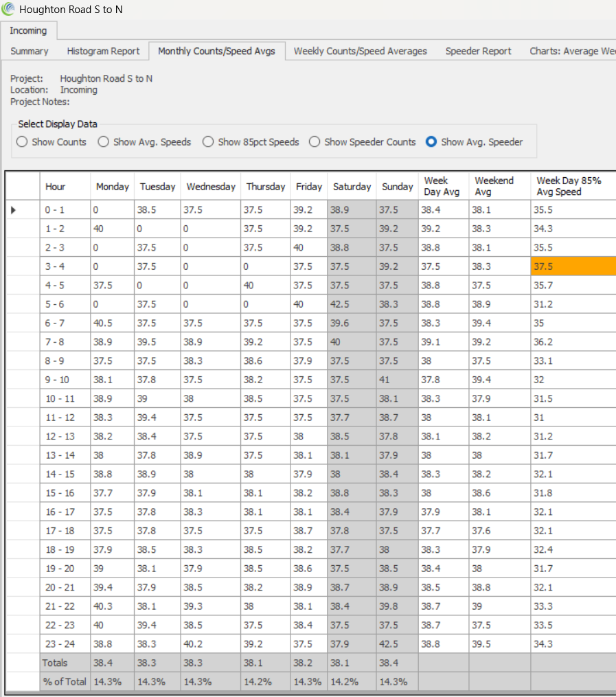Click the Monthly Counts/Speed Avgs tab
The height and width of the screenshot is (697, 616).
(x=216, y=51)
